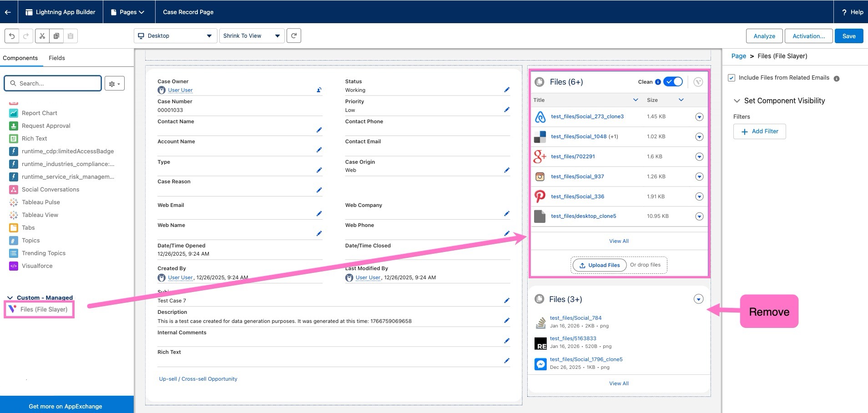868x413 pixels.
Task: Switch to the Fields tab
Action: tap(57, 58)
